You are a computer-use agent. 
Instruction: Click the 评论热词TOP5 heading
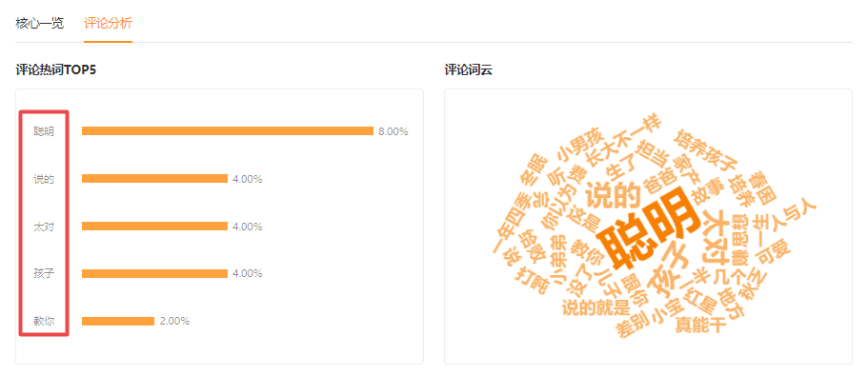tap(56, 69)
